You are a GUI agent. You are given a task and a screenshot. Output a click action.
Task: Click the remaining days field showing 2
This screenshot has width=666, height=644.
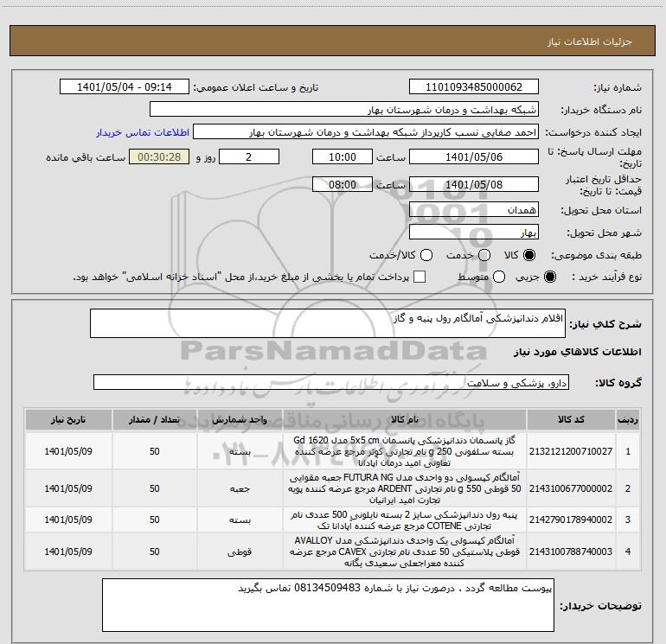point(249,157)
